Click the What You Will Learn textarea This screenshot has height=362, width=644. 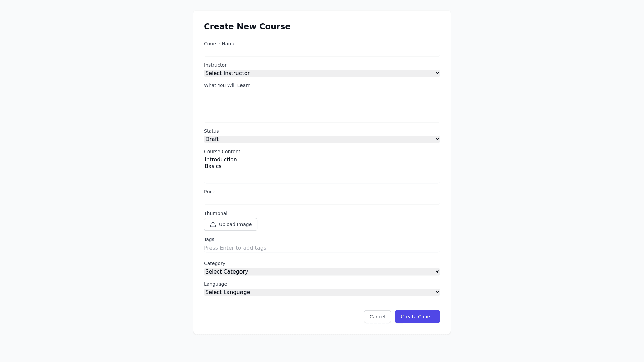coord(322,106)
